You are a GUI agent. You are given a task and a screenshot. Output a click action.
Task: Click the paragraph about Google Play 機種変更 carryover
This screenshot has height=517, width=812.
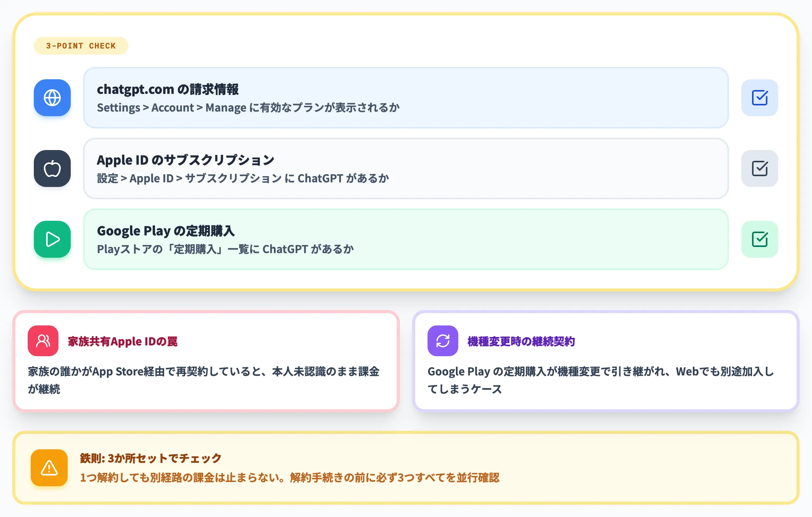pos(601,380)
